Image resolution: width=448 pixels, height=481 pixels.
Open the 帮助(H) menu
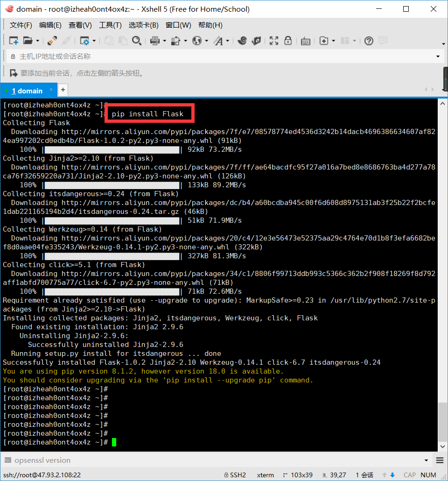coord(210,25)
